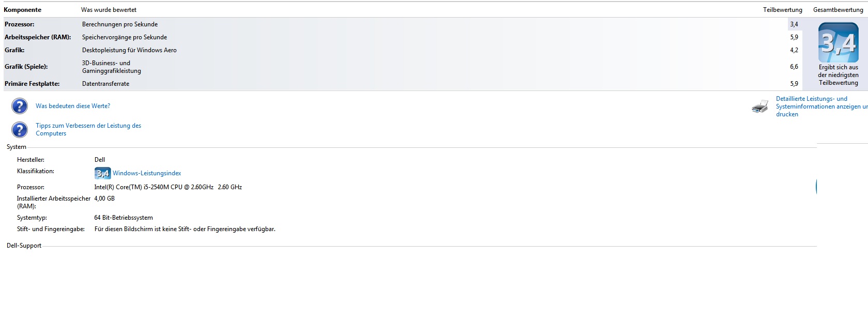Click the Primäre Festplatte subscore 5,9

click(x=794, y=84)
